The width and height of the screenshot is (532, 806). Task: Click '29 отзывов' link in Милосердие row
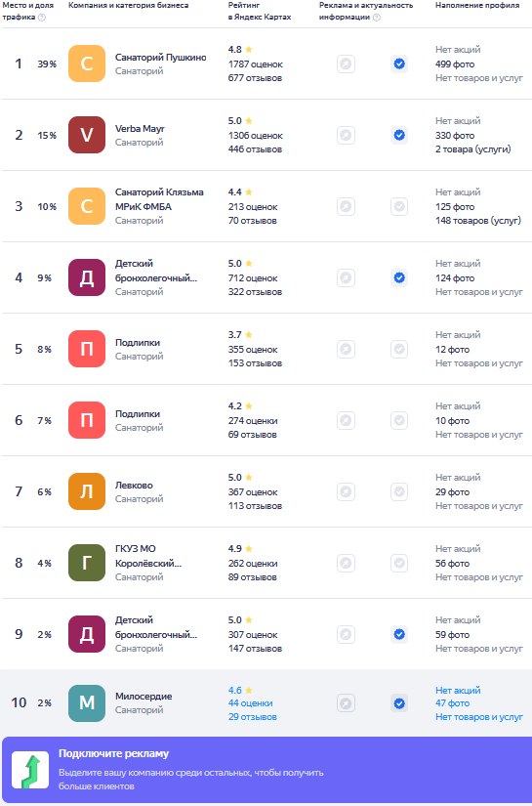tap(253, 717)
